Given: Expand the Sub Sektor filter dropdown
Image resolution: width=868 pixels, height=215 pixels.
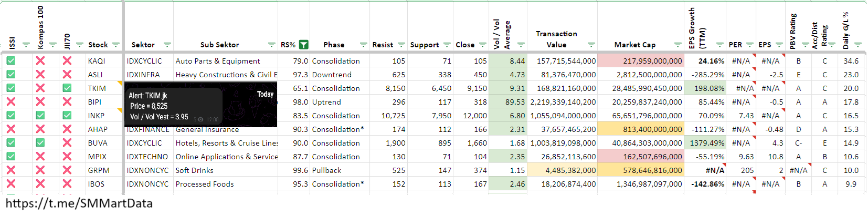Looking at the screenshot, I should click(x=271, y=45).
